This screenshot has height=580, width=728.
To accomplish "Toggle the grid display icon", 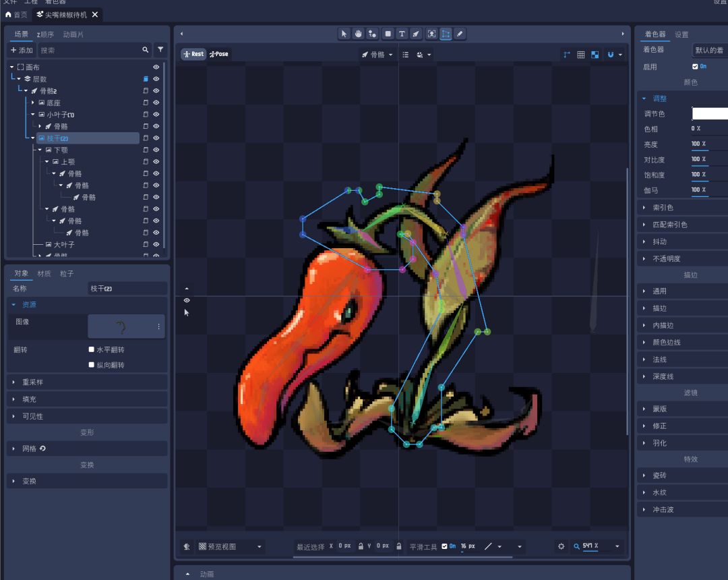I will tap(580, 55).
